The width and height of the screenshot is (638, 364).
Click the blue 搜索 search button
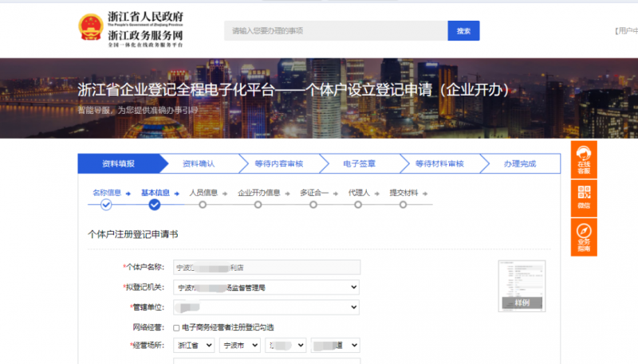pos(463,31)
